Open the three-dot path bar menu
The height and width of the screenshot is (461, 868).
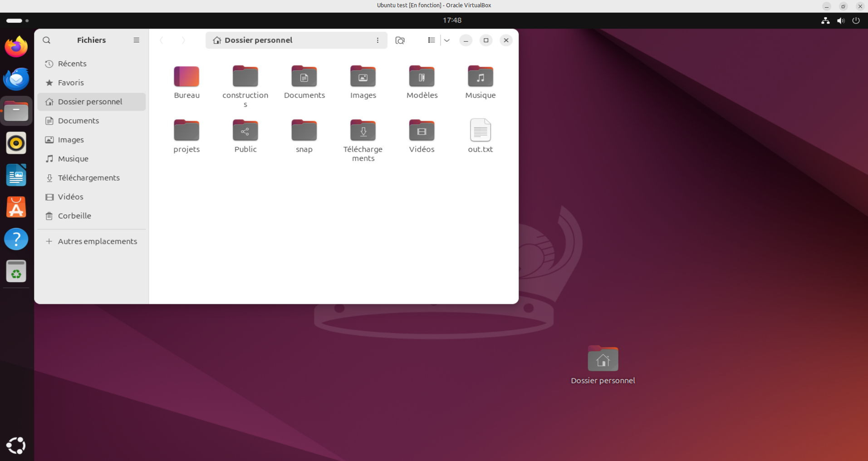click(378, 40)
